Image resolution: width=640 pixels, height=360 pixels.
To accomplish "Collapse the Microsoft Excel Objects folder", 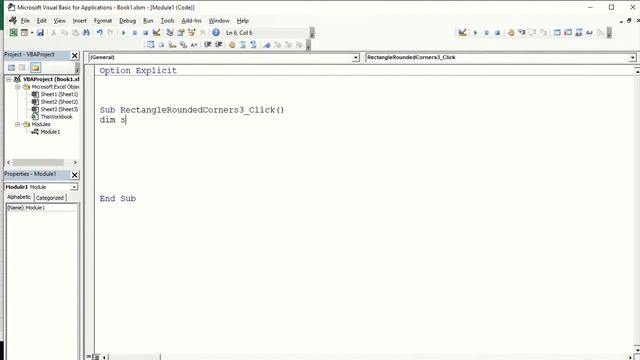I will point(18,87).
